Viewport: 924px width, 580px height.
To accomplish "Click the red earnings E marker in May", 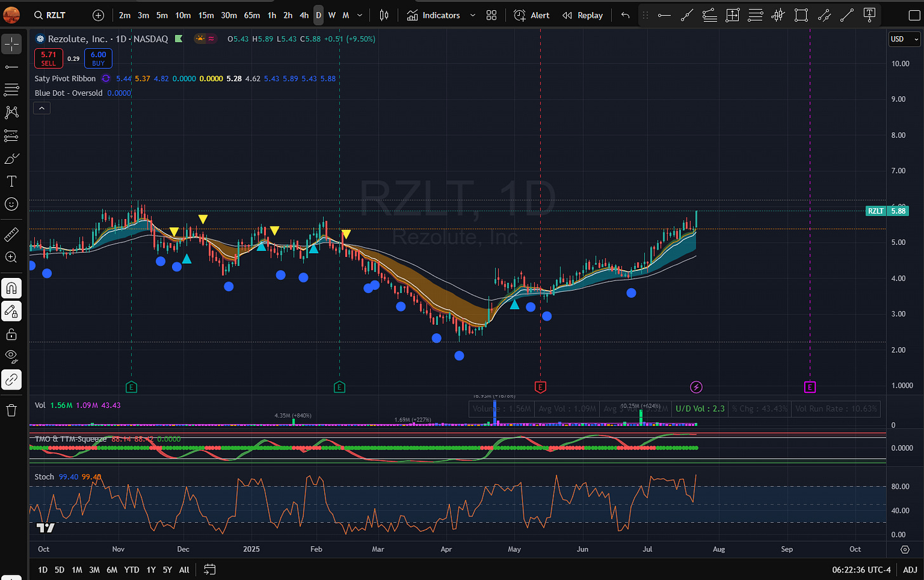I will pyautogui.click(x=541, y=386).
